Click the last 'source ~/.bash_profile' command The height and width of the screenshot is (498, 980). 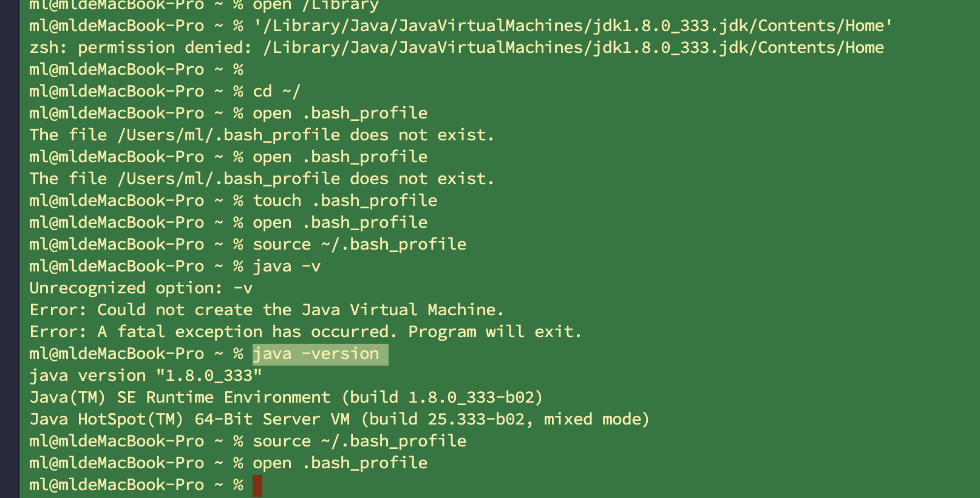pyautogui.click(x=359, y=441)
